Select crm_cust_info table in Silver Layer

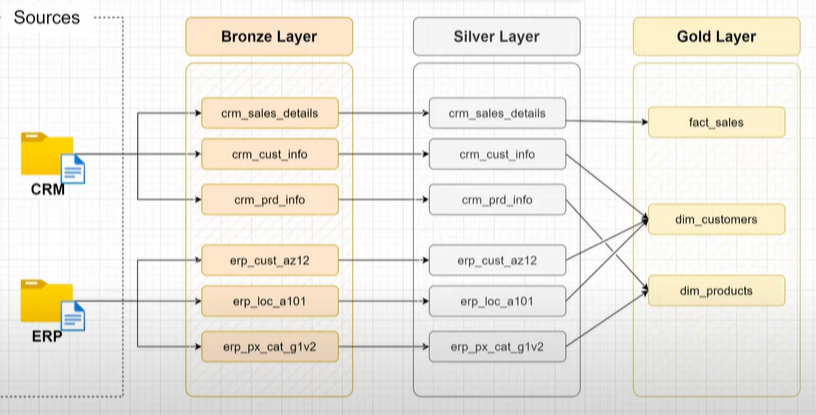pos(497,155)
